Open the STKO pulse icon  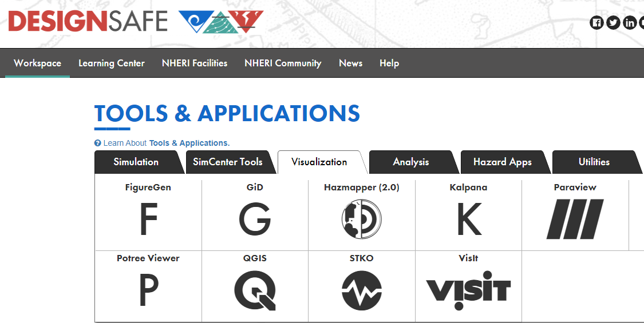(x=361, y=290)
